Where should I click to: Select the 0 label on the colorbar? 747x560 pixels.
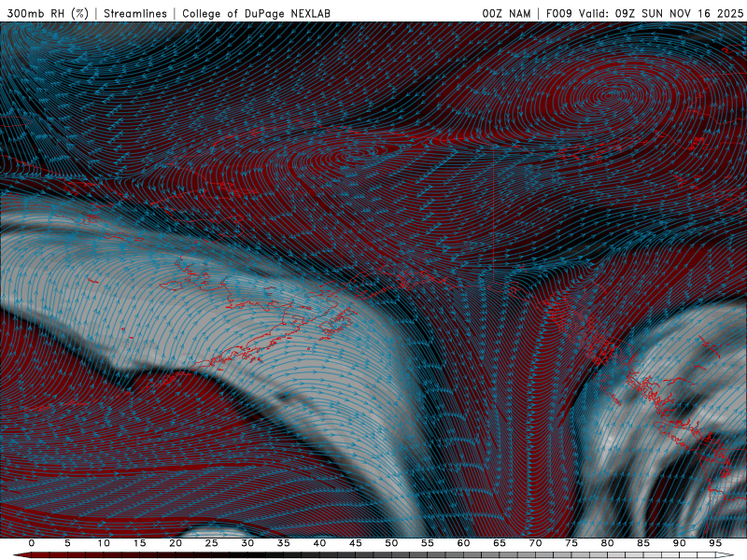(x=32, y=543)
